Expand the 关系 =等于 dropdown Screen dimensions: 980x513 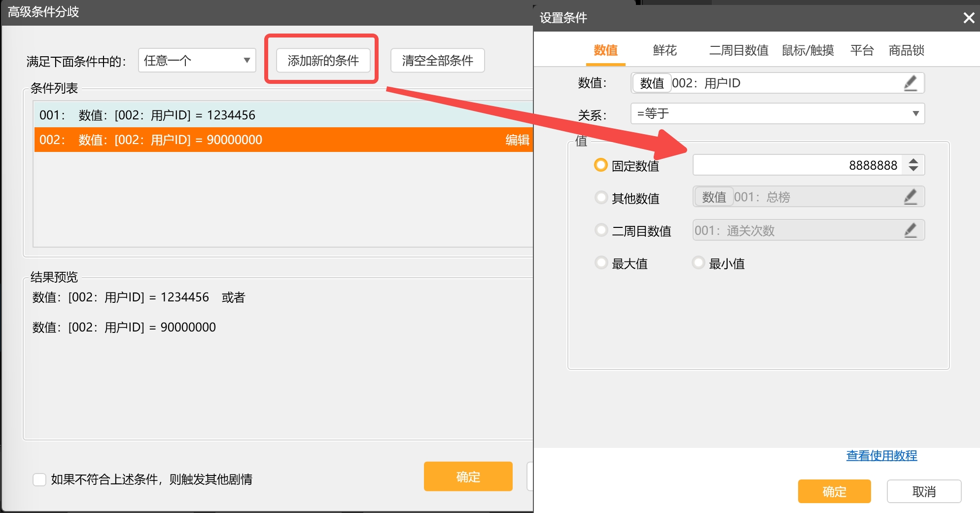point(777,113)
